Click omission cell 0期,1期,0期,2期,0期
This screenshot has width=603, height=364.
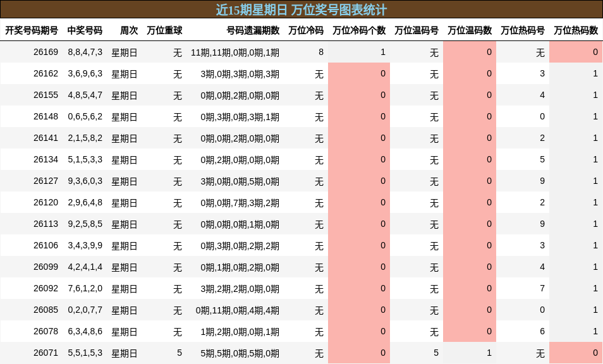[x=240, y=268]
